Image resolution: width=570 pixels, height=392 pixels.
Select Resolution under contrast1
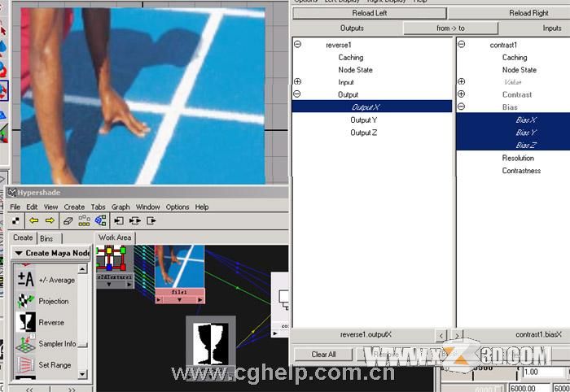pos(518,158)
